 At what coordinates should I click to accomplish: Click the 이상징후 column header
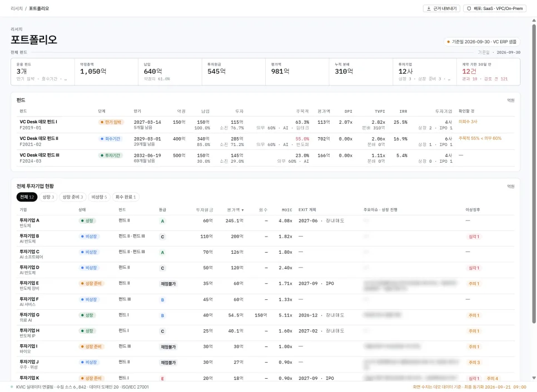pos(473,210)
